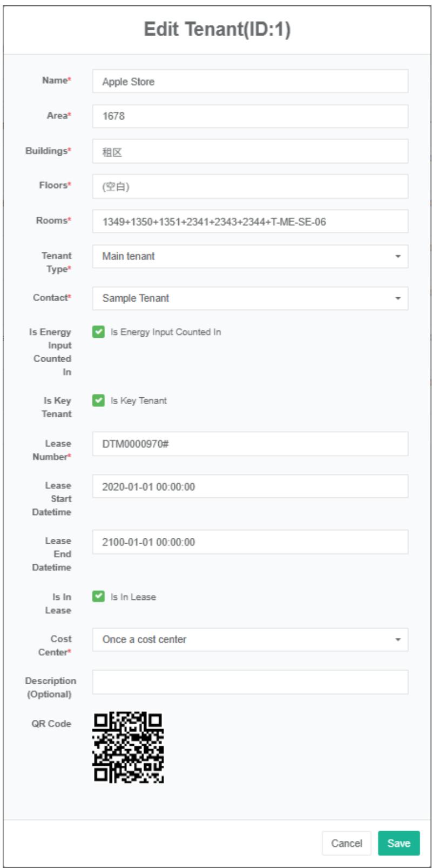Viewport: 432px width, 868px height.
Task: Click the Area input showing 1678
Action: [249, 116]
